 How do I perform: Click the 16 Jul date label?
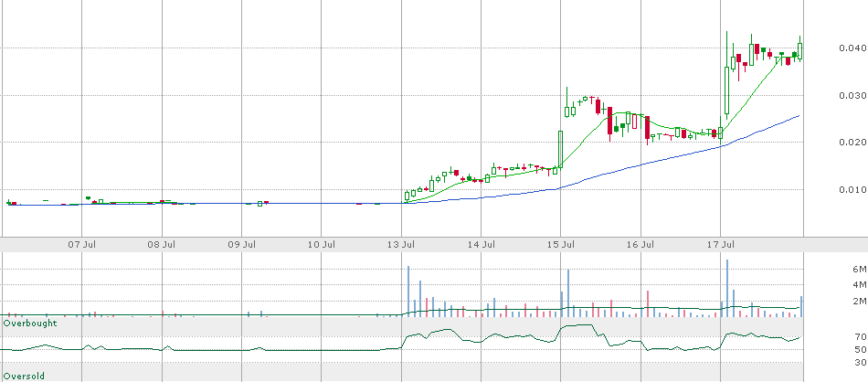(641, 244)
